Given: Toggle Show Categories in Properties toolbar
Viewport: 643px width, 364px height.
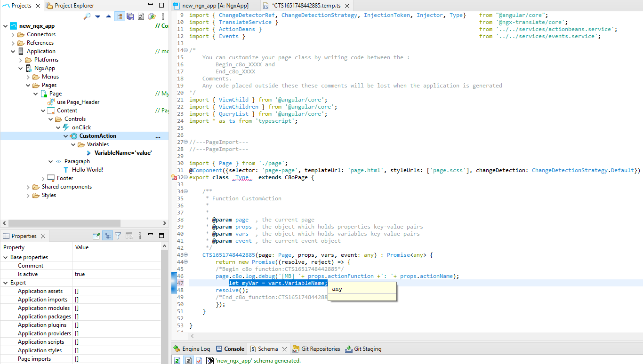Looking at the screenshot, I should (x=107, y=236).
